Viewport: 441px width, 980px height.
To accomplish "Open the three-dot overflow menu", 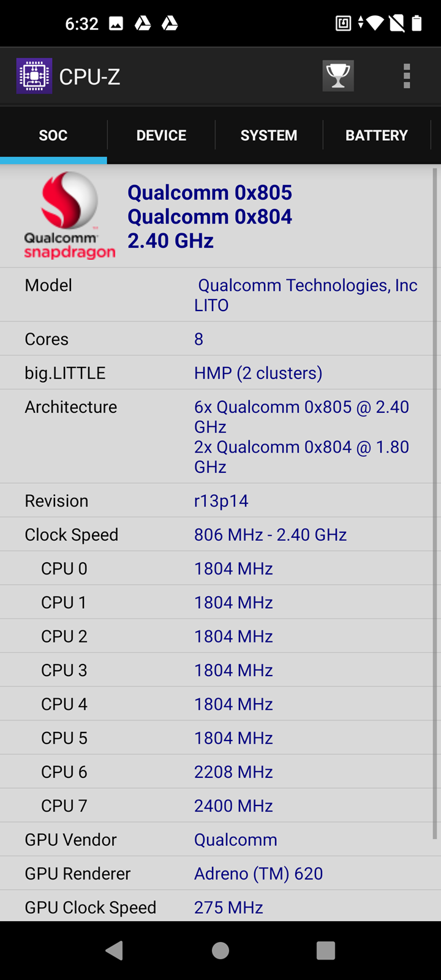I will click(x=407, y=76).
